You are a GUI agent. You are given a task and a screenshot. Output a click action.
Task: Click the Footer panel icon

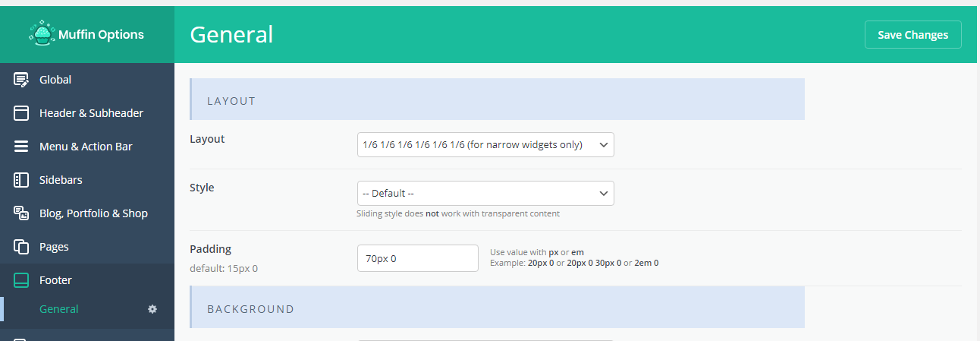pos(21,280)
